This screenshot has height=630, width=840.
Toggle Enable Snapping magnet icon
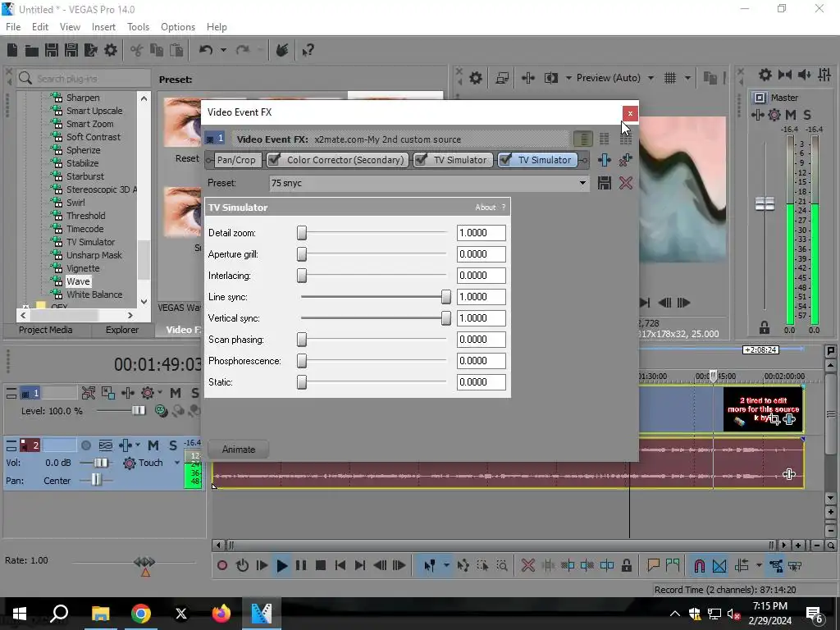[699, 565]
